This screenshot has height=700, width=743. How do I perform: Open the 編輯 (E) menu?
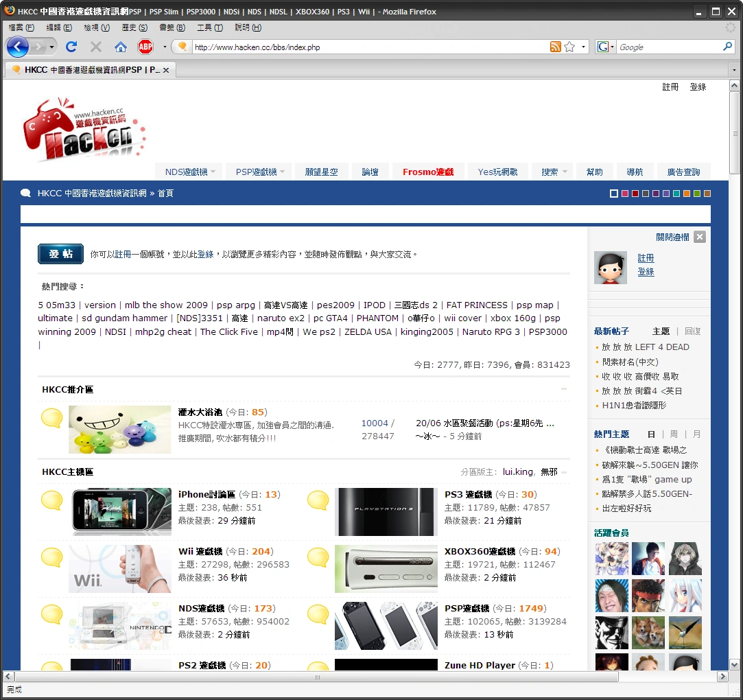click(x=59, y=27)
